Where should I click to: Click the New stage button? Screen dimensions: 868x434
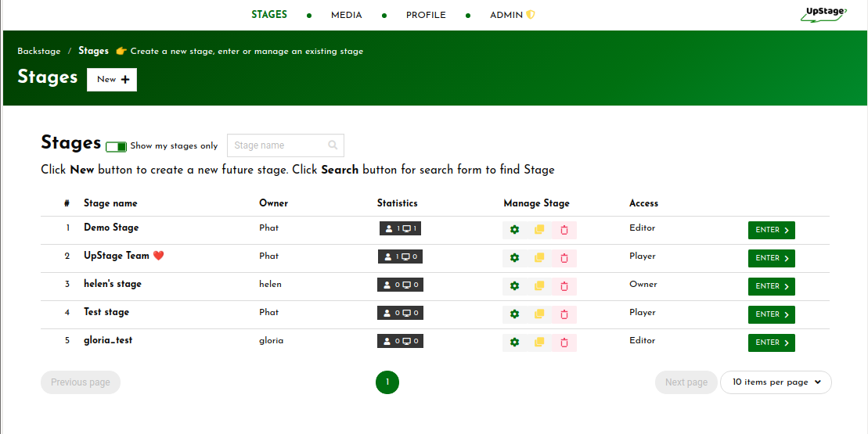pos(112,80)
